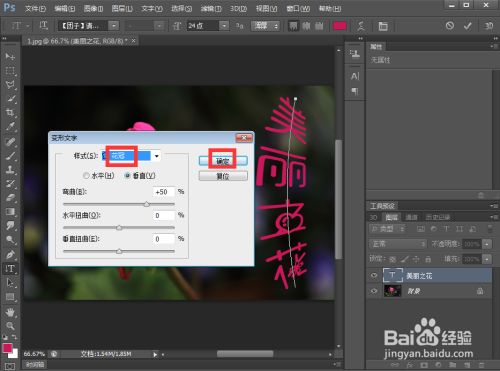Image resolution: width=500 pixels, height=371 pixels.
Task: Switch to the 3D panel tab
Action: coord(374,217)
